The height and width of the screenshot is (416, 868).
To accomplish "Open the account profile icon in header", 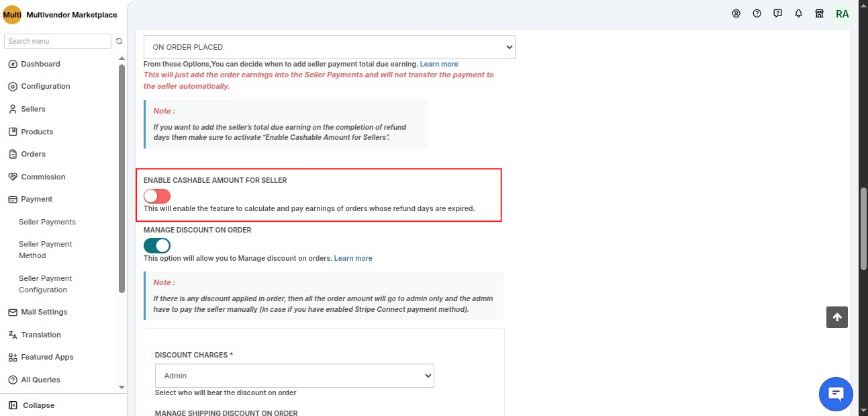I will point(736,13).
